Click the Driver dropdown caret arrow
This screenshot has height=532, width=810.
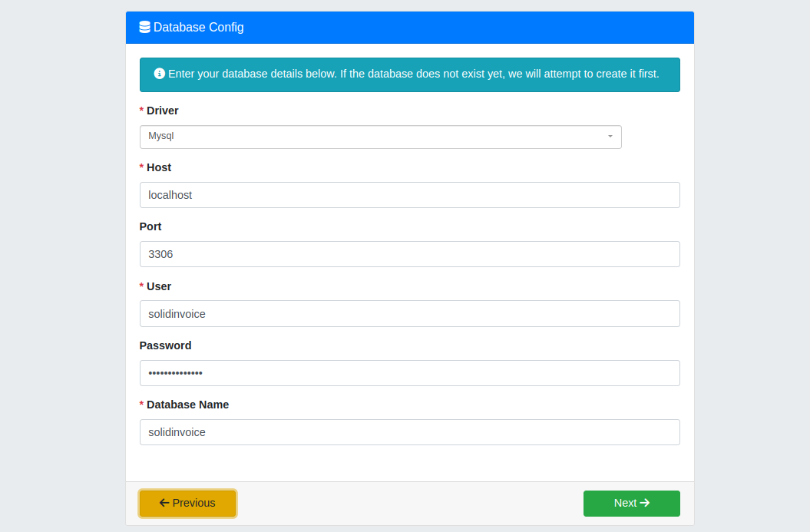(610, 137)
